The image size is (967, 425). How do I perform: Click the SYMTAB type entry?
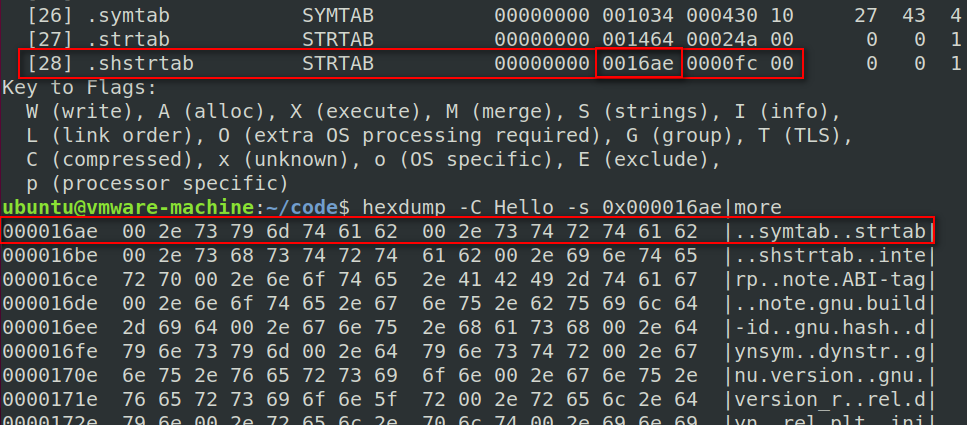[337, 16]
